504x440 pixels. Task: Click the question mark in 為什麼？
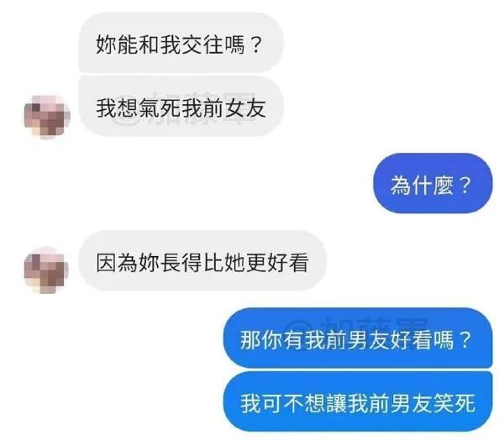coord(465,185)
